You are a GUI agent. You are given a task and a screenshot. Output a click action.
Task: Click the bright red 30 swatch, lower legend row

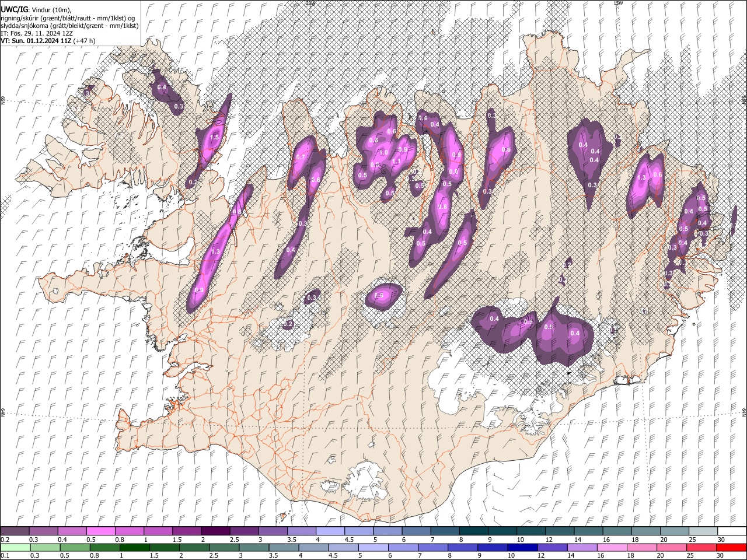pyautogui.click(x=731, y=548)
